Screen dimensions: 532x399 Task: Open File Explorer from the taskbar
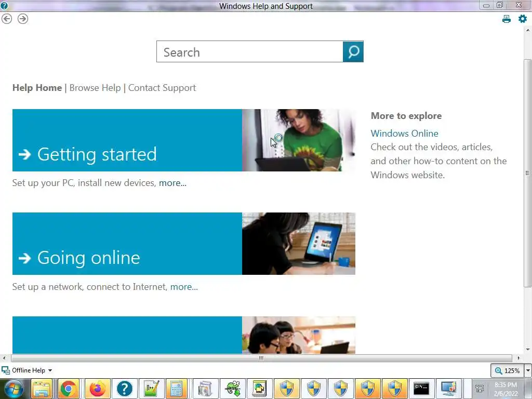tap(42, 389)
